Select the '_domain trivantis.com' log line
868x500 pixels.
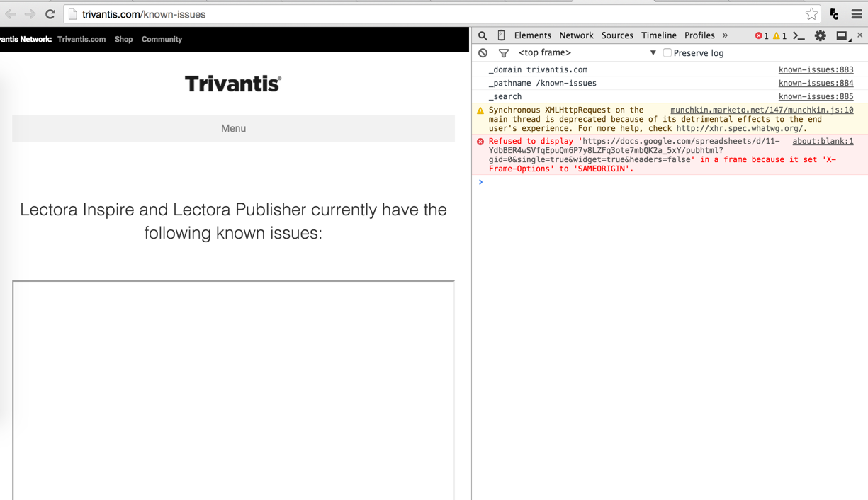coord(538,69)
